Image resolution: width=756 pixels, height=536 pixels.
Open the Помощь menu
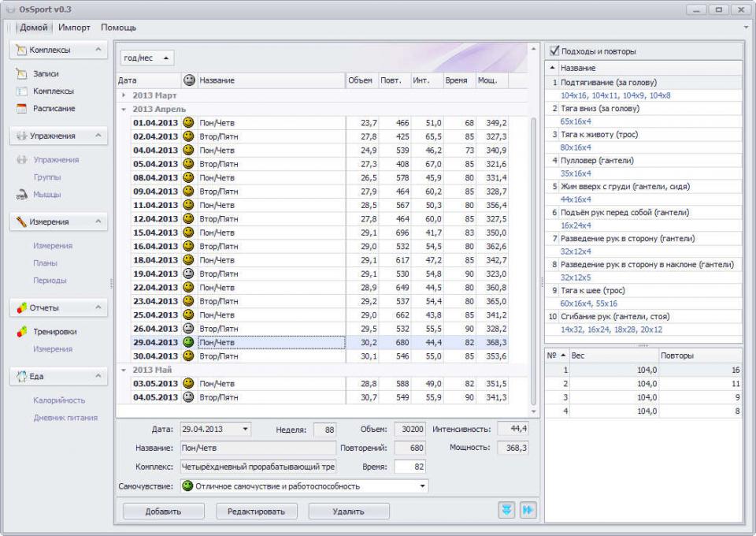coord(118,28)
